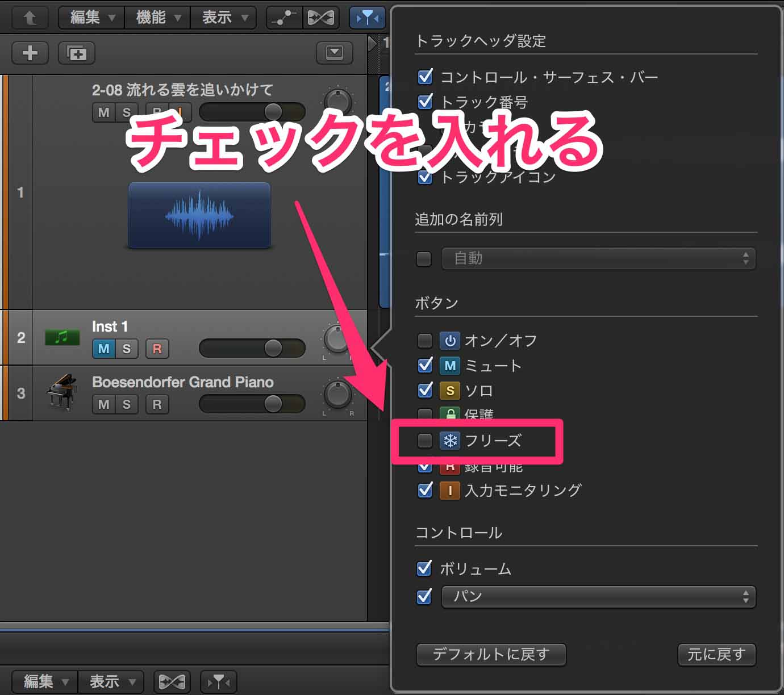Click the yellow S solo icon in settings
784x695 pixels.
pyautogui.click(x=450, y=391)
